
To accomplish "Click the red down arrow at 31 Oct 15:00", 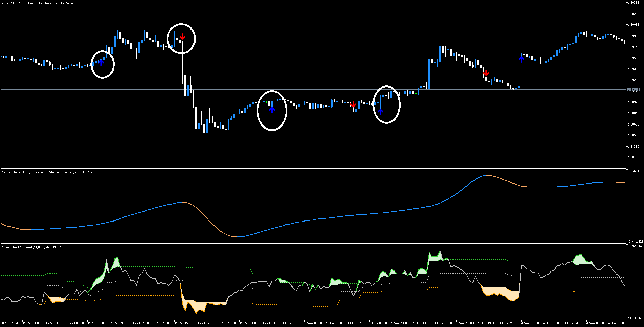I will [182, 36].
